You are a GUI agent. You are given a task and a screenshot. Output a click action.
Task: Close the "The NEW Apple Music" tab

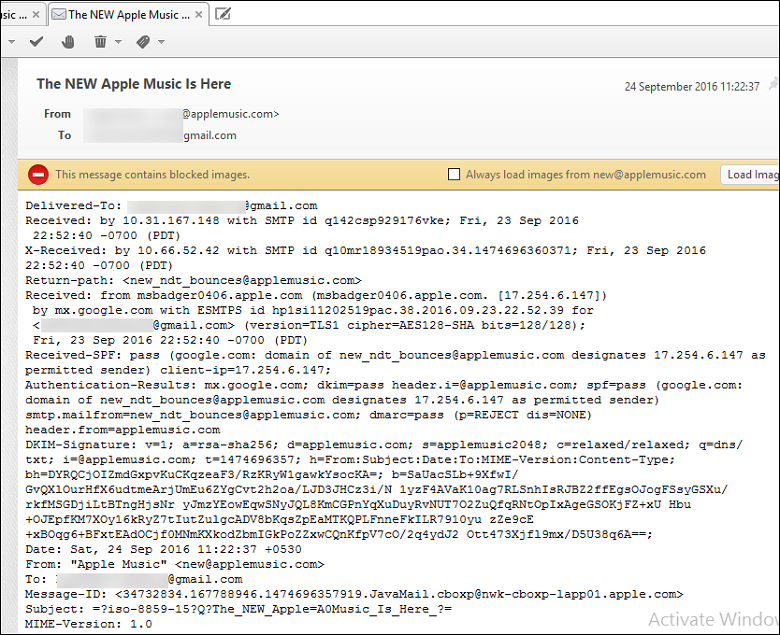pyautogui.click(x=198, y=15)
